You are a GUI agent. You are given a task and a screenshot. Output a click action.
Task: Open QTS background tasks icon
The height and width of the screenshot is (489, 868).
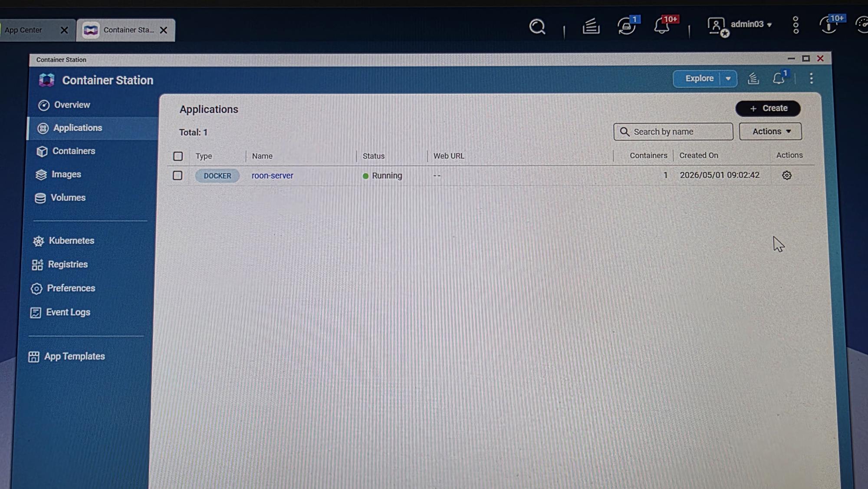(591, 26)
